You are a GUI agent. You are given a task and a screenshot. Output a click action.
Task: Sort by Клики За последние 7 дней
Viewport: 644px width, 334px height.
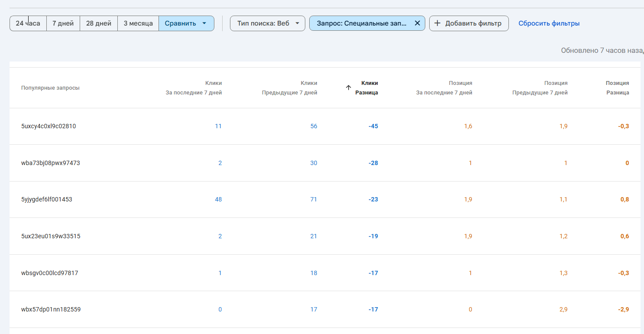(x=194, y=88)
